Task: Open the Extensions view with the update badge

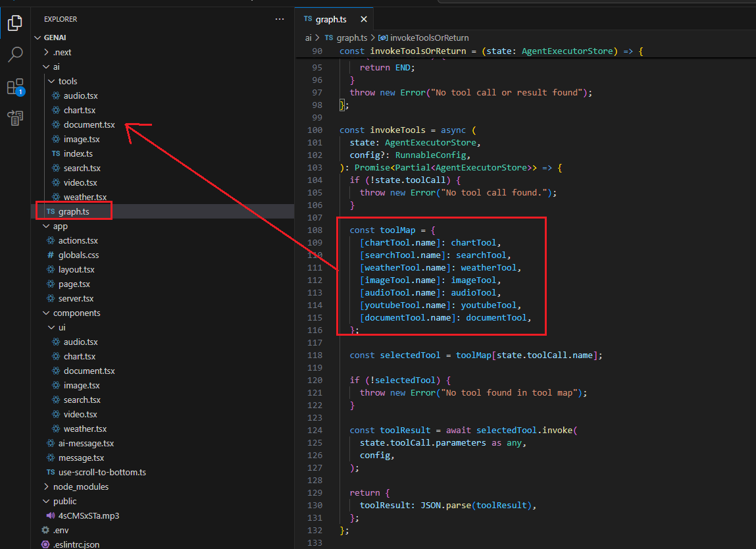Action: 15,88
